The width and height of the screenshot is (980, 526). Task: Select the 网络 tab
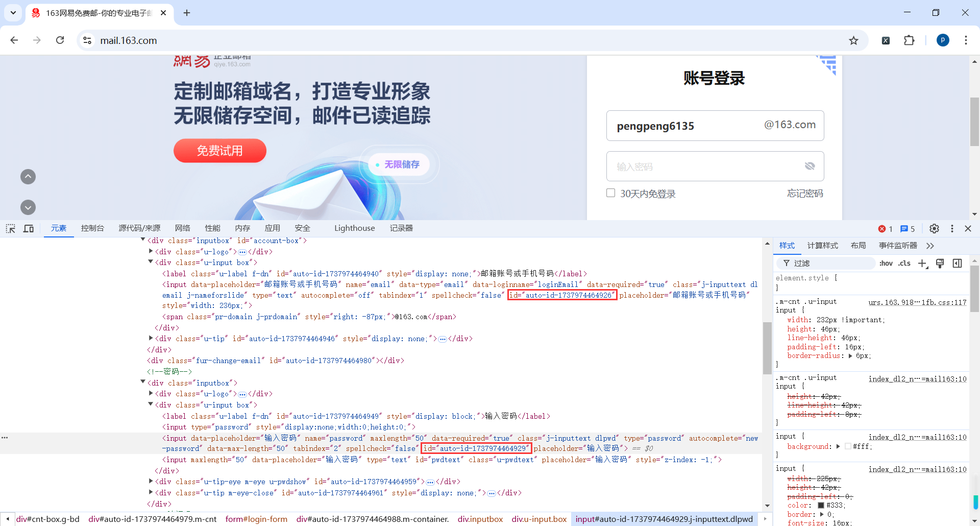(x=182, y=228)
